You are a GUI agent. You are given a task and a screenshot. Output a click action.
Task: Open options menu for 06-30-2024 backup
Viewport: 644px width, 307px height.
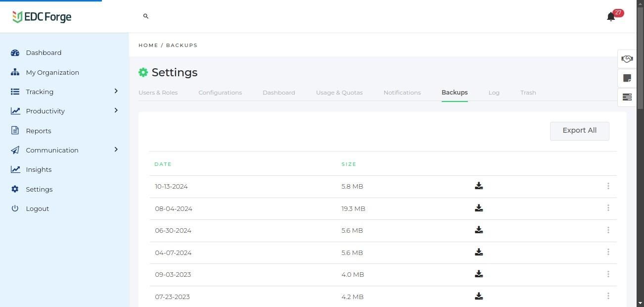point(608,230)
